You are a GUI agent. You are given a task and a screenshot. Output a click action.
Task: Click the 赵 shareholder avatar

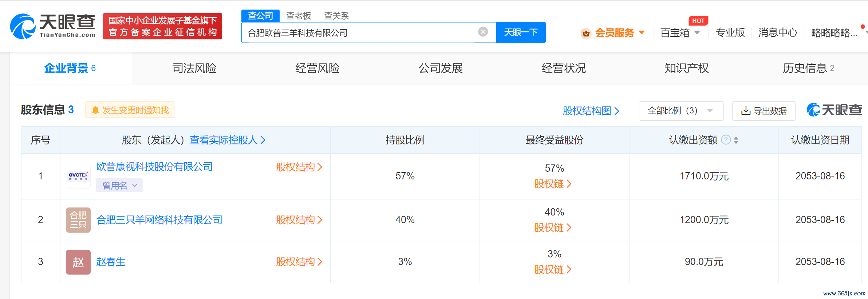pyautogui.click(x=78, y=262)
